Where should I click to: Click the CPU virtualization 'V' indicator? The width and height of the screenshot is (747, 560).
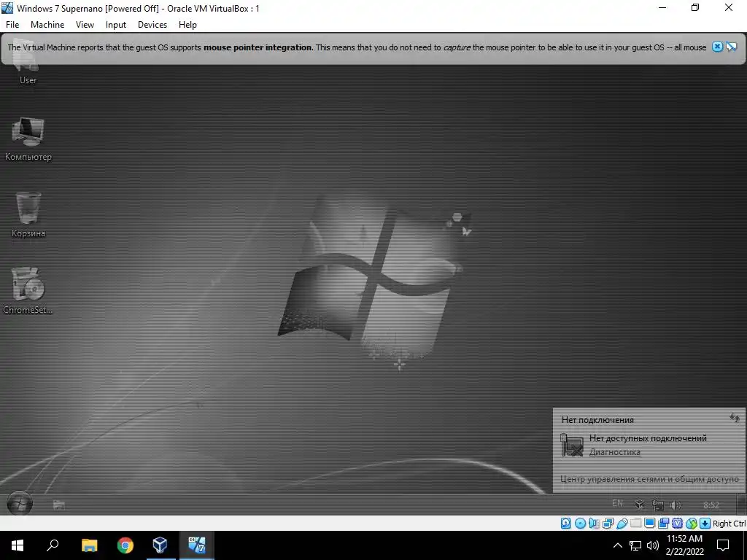tap(677, 524)
